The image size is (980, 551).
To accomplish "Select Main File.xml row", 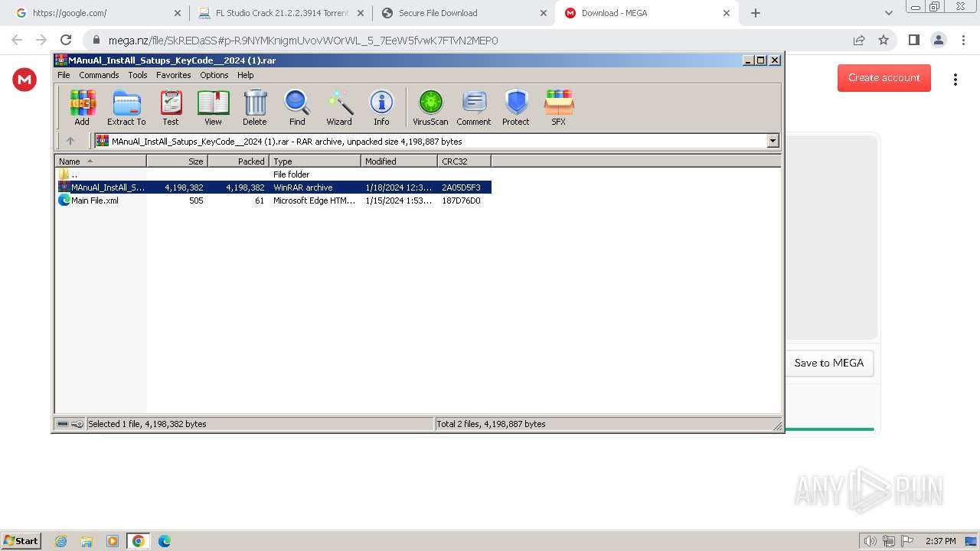I will pyautogui.click(x=273, y=201).
